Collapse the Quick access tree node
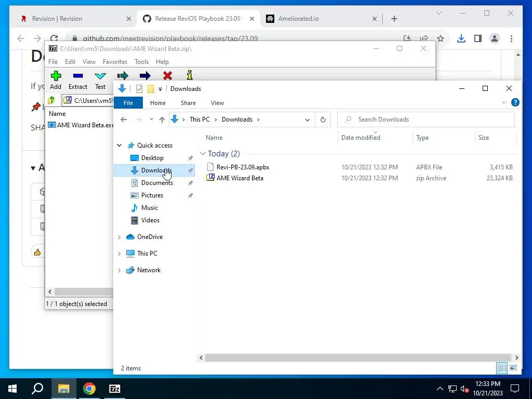 point(119,145)
